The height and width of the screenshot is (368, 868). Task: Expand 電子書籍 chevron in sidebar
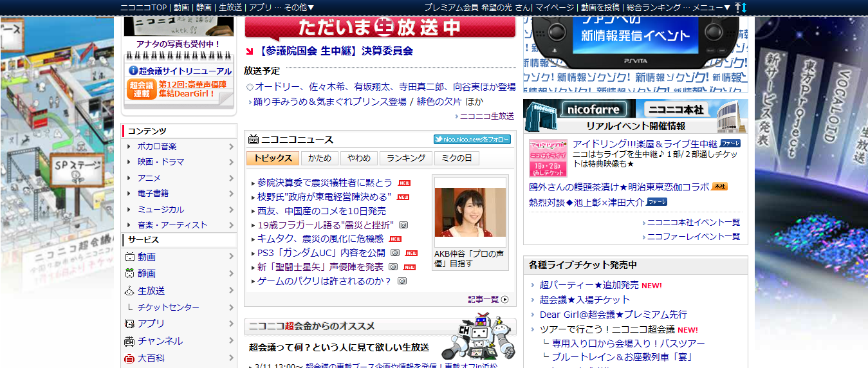coord(231,194)
